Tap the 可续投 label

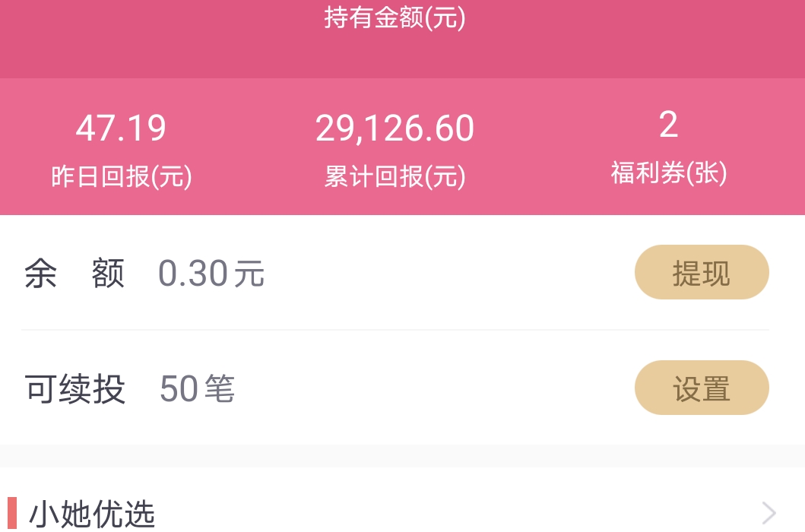[x=75, y=388]
